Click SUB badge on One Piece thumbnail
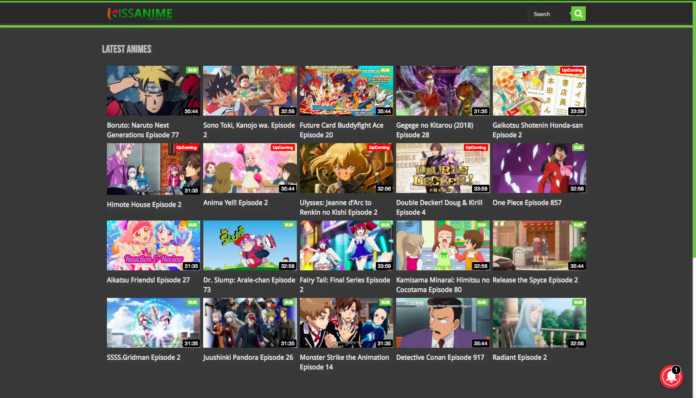 (x=578, y=147)
